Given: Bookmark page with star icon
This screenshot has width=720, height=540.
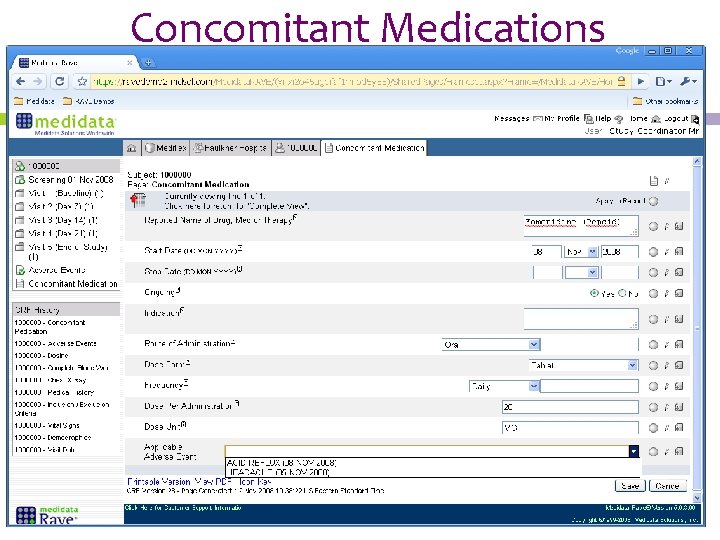Looking at the screenshot, I should pos(82,81).
